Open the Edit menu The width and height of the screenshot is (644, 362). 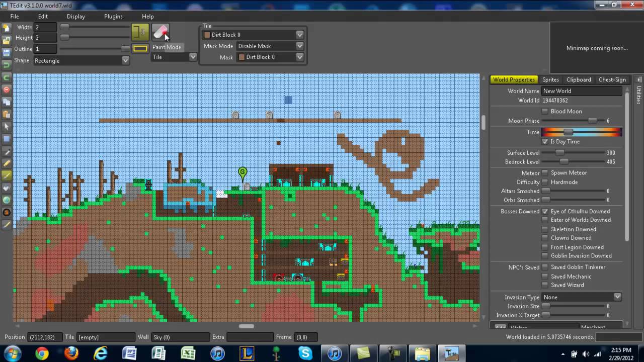(x=43, y=17)
